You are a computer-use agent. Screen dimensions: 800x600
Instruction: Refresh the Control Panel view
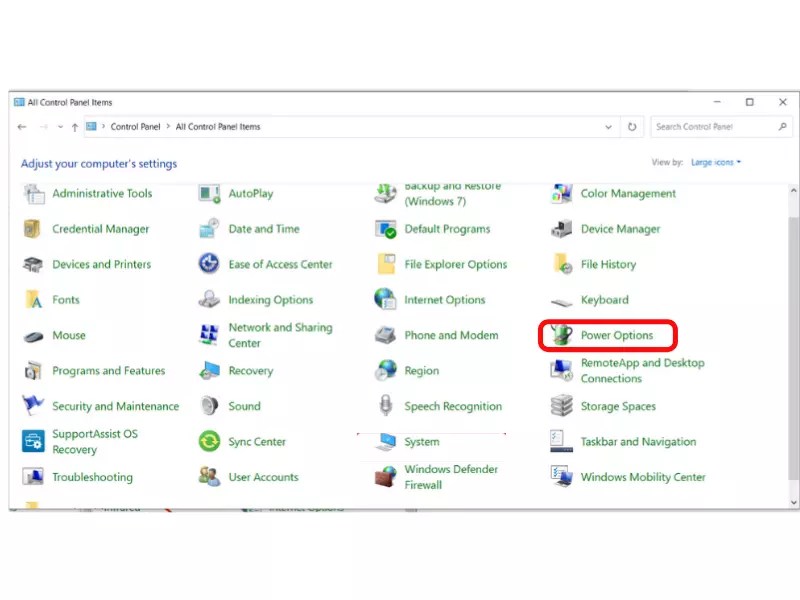pos(632,127)
